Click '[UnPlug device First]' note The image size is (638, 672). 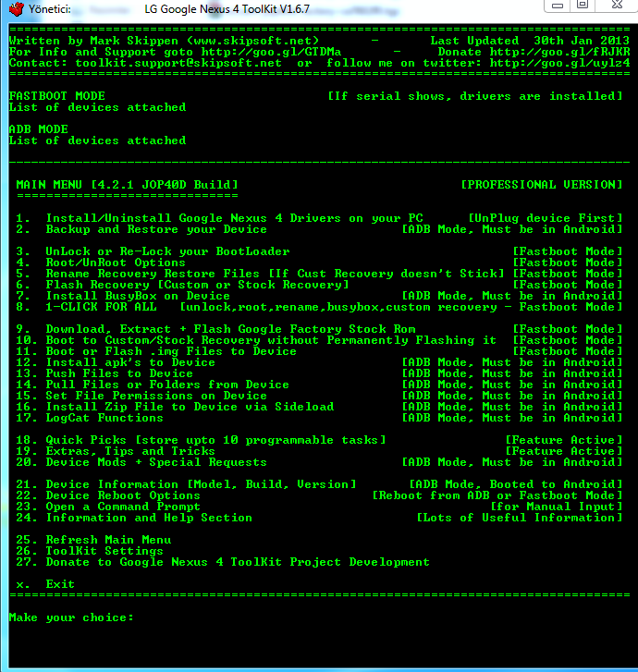point(545,218)
